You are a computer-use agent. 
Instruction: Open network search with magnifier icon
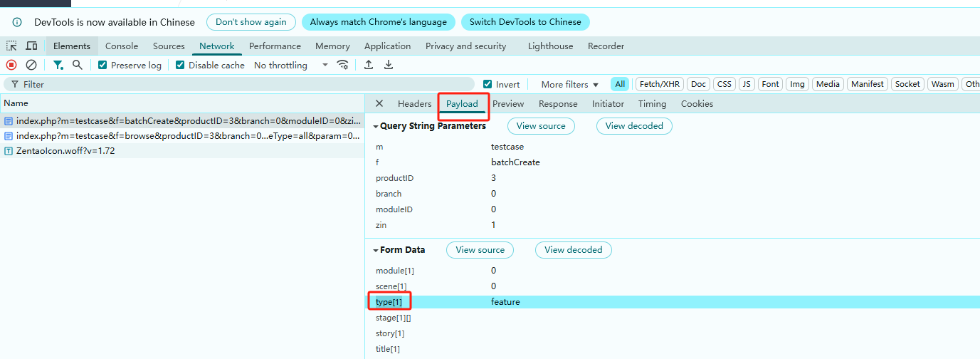[77, 65]
